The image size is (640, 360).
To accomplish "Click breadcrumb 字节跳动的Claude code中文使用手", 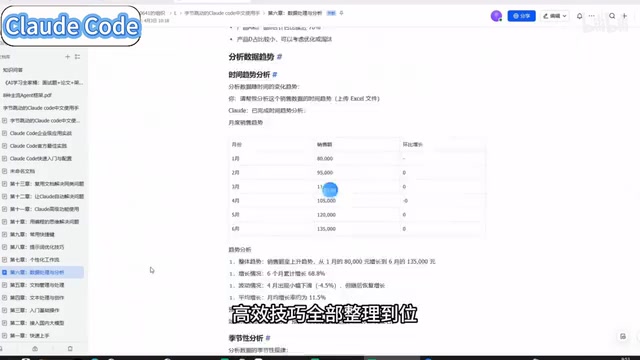I will 222,13.
